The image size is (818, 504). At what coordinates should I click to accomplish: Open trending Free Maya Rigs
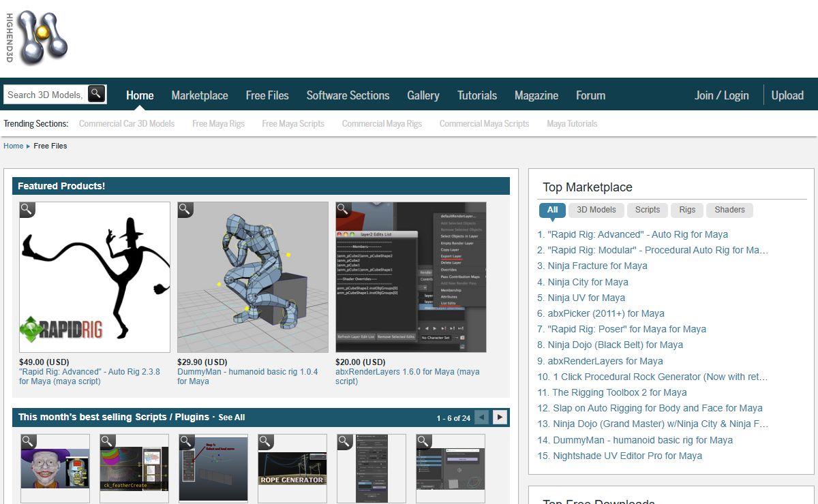click(x=218, y=124)
